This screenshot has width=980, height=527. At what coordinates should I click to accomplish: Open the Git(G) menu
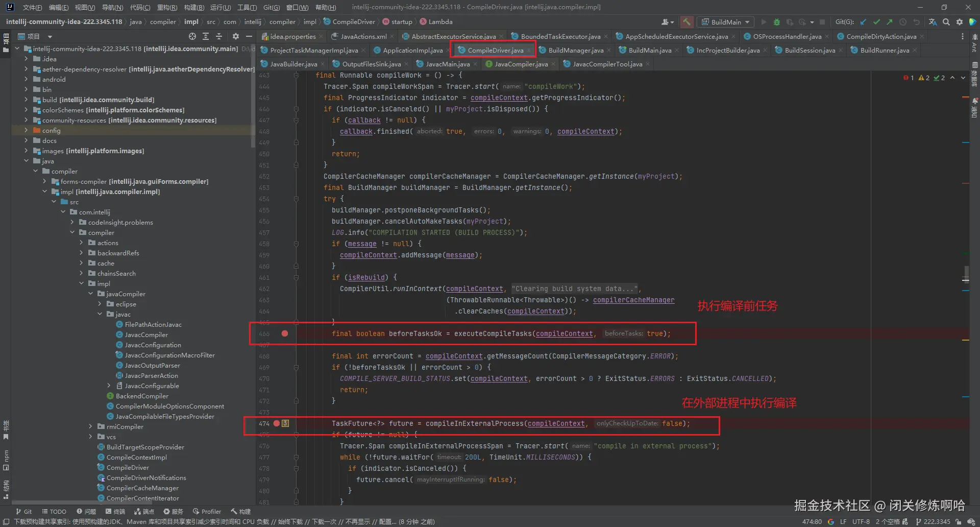point(272,7)
